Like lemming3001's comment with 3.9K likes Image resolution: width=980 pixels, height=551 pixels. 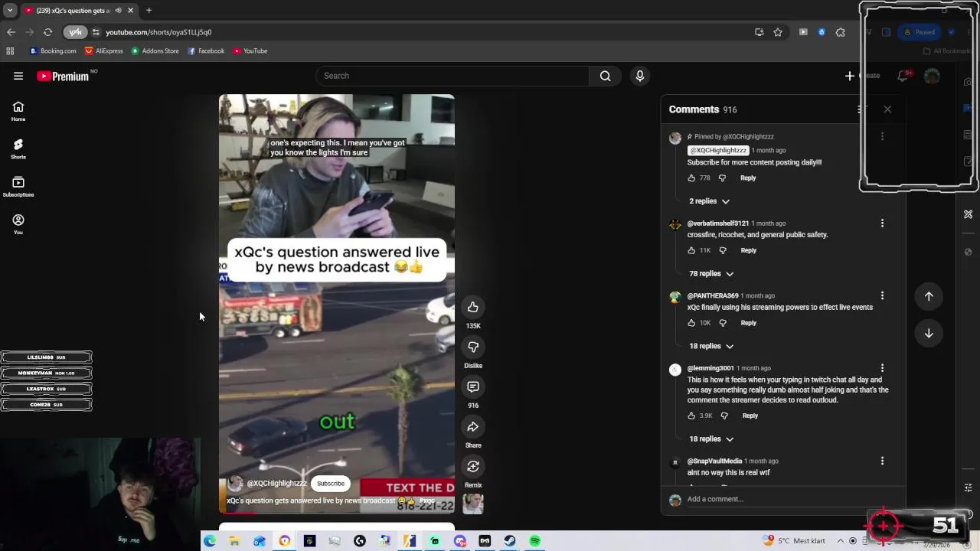coord(691,416)
